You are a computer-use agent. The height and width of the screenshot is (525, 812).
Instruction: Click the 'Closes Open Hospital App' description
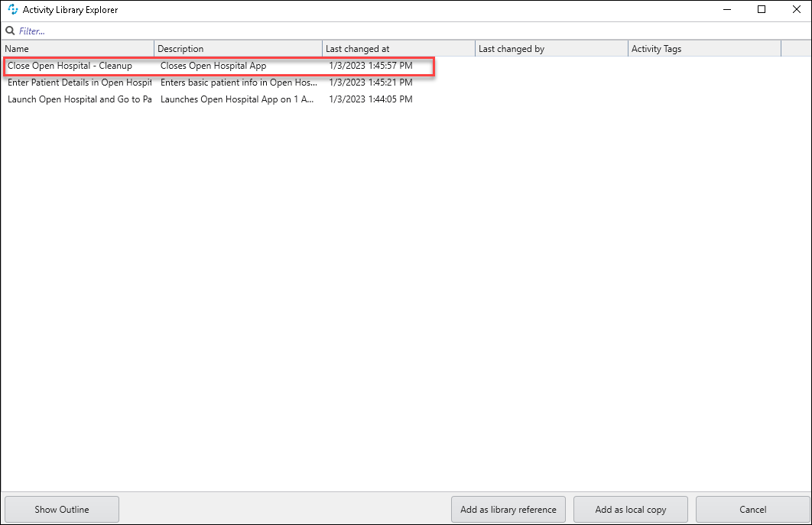[213, 66]
